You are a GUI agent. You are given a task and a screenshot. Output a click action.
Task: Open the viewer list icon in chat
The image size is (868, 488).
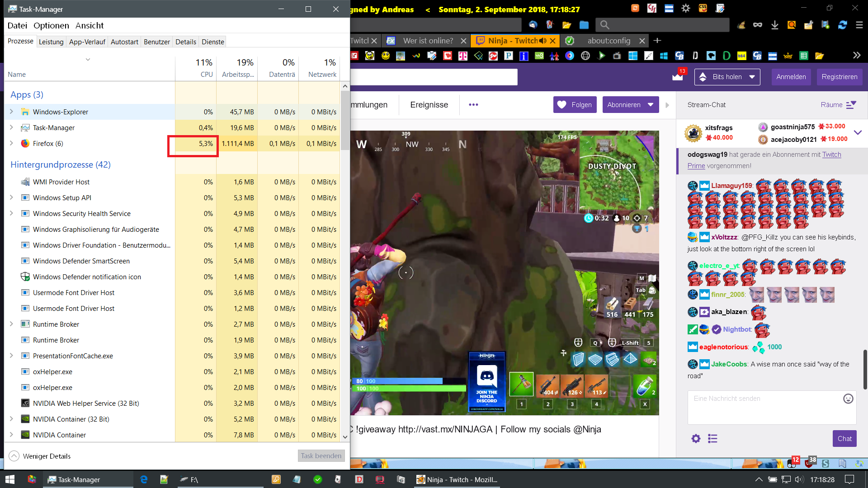click(x=713, y=438)
